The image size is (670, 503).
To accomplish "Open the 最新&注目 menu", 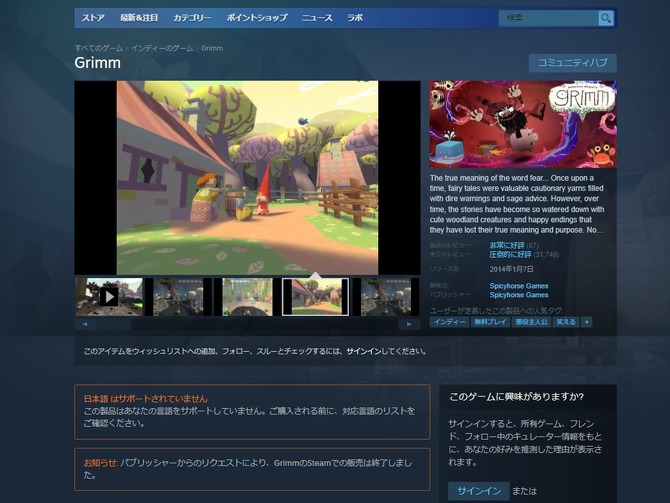I will tap(139, 18).
